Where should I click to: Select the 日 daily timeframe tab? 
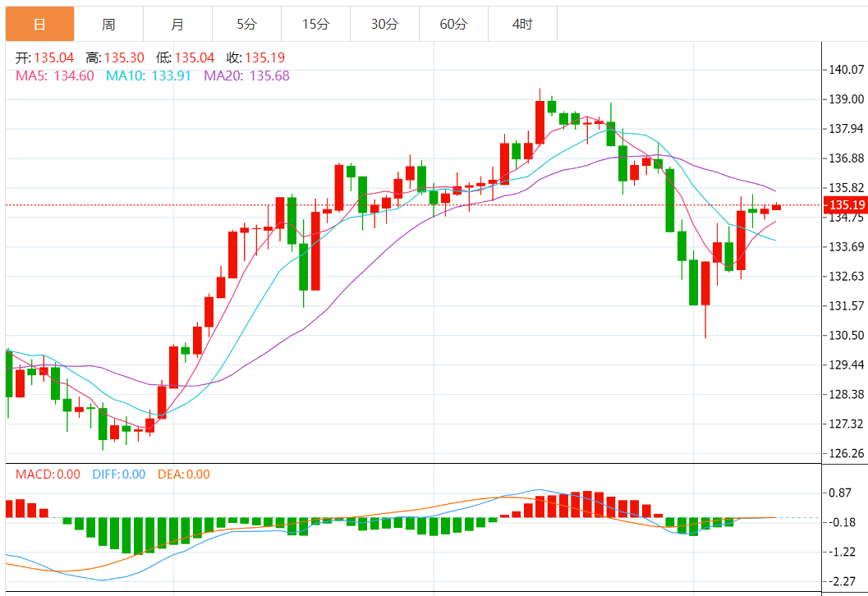click(x=40, y=25)
